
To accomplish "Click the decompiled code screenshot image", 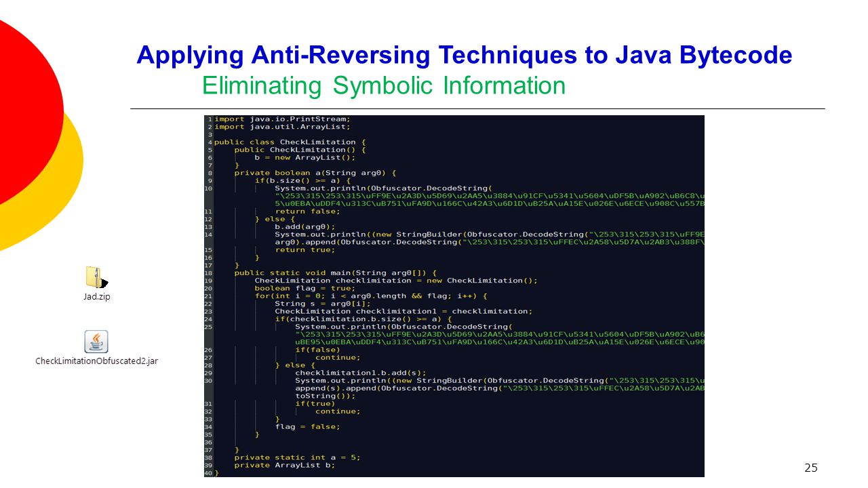I will (x=454, y=296).
